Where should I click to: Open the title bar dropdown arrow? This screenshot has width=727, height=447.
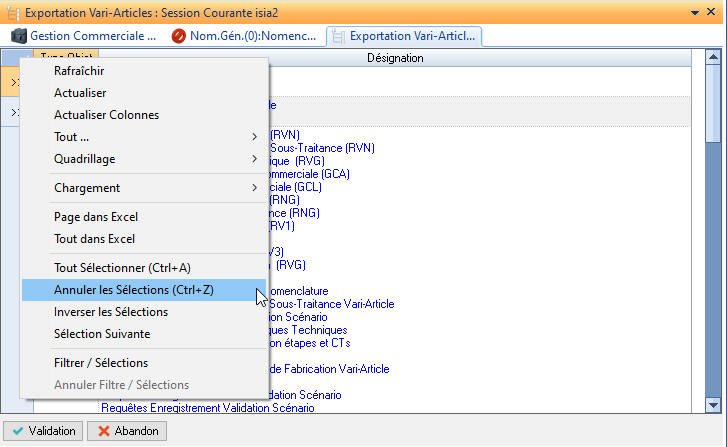695,12
